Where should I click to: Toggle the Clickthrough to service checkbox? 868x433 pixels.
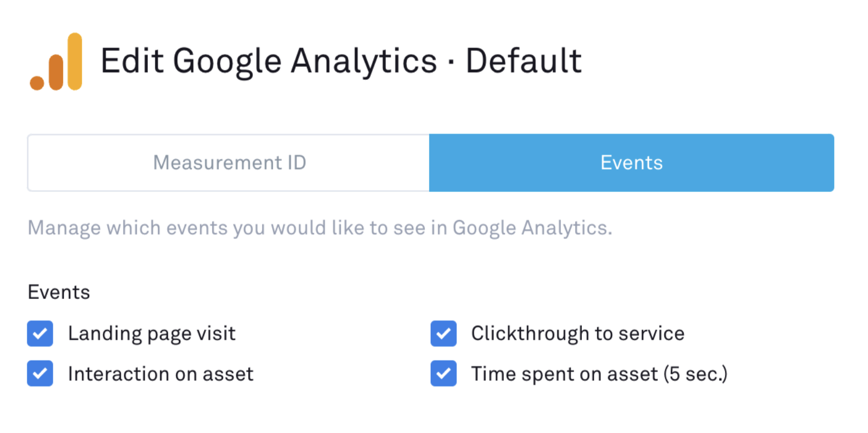click(444, 333)
